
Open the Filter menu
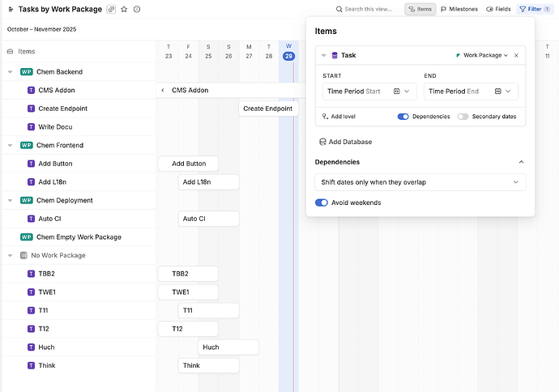click(x=535, y=9)
